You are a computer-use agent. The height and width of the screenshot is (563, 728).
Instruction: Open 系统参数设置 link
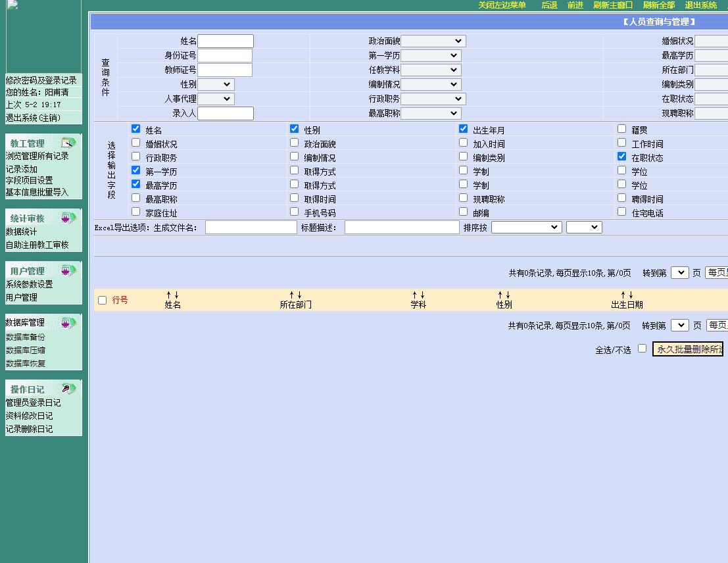(29, 284)
